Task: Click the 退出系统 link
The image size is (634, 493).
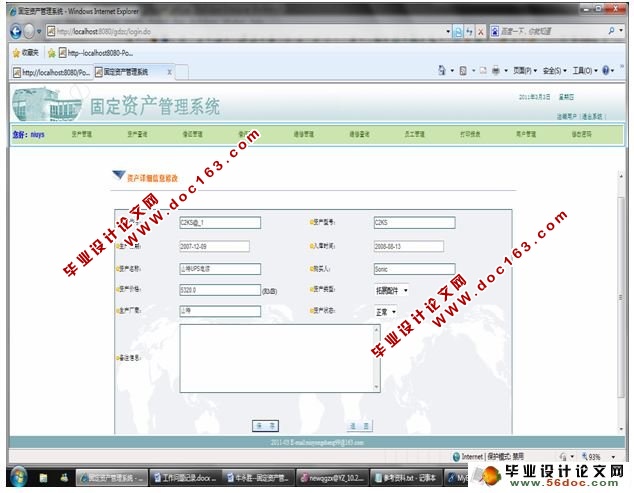Action: coord(592,116)
